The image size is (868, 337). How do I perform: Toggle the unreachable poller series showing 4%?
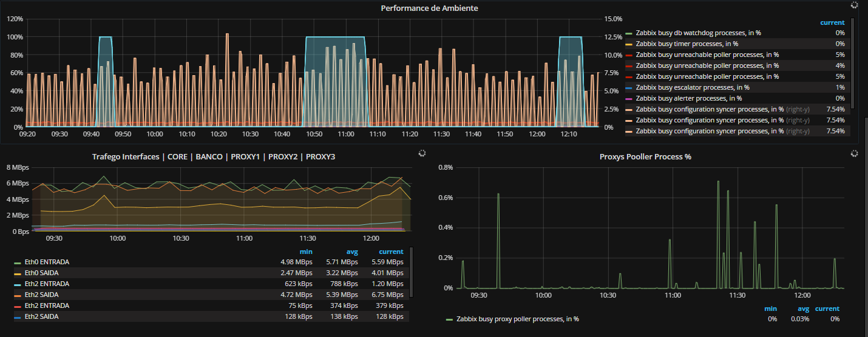pos(707,65)
